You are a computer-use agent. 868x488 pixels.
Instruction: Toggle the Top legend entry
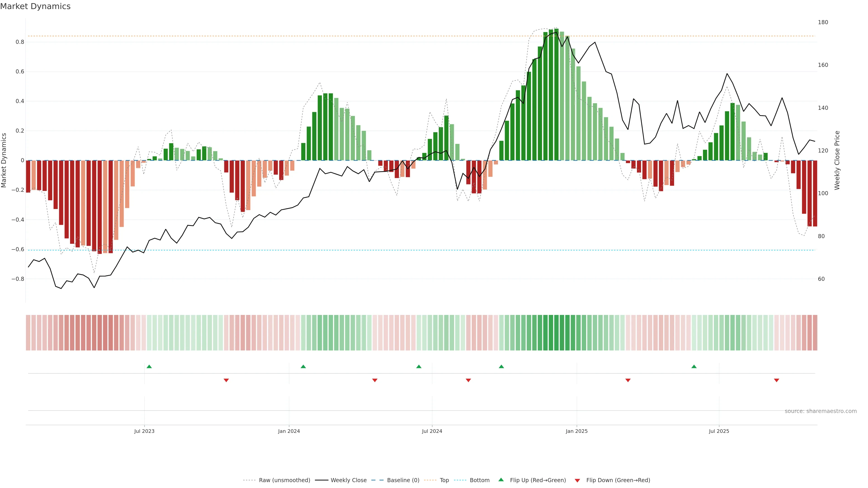444,480
